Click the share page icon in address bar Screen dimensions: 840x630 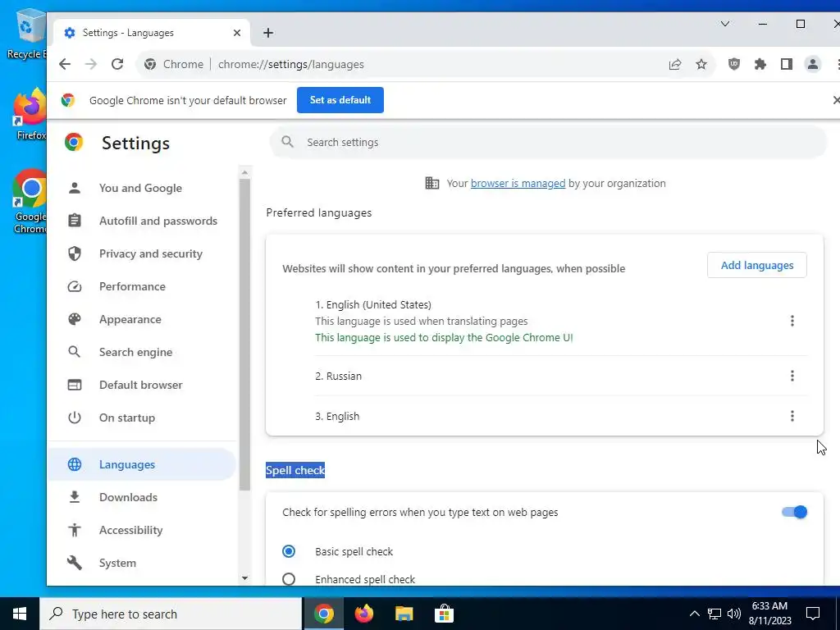click(x=675, y=64)
